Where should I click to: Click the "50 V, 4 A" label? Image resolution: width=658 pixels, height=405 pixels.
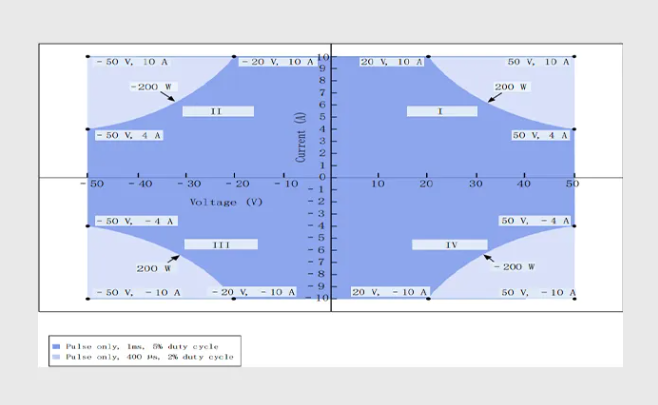pyautogui.click(x=535, y=135)
